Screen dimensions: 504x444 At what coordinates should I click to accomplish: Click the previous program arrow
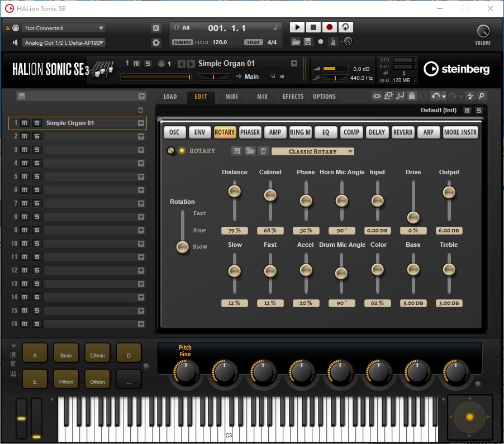tap(181, 64)
